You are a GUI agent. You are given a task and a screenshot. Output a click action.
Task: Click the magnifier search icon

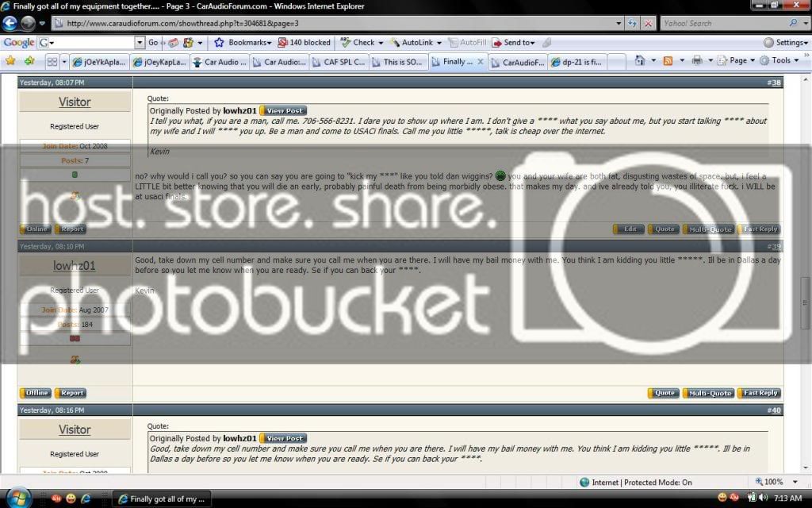793,23
